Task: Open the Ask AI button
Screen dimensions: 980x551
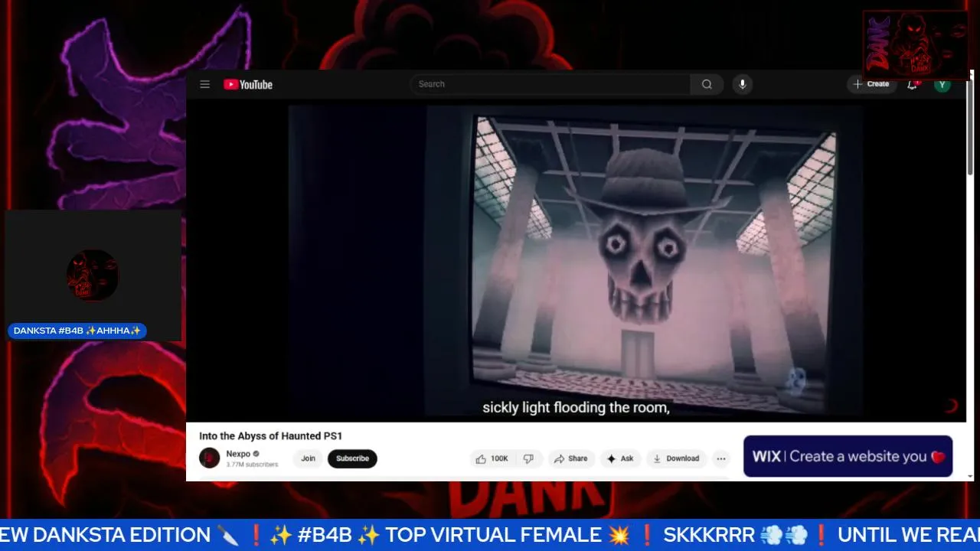Action: (x=620, y=458)
